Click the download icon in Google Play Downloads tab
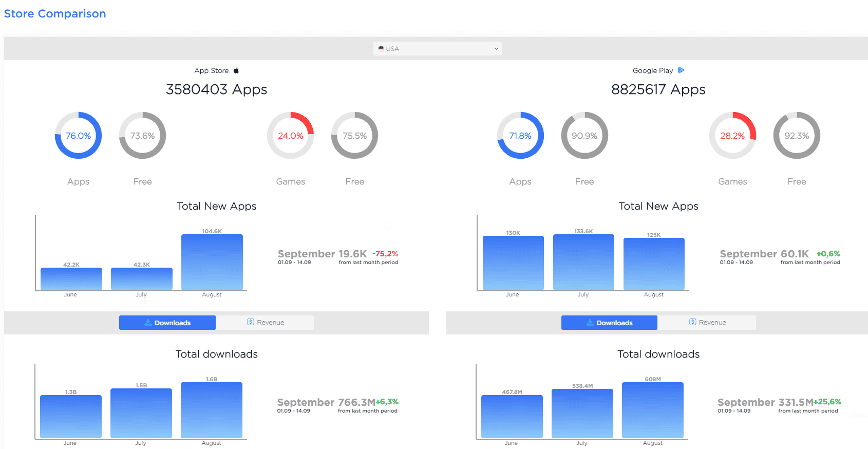The image size is (868, 449). [x=590, y=323]
